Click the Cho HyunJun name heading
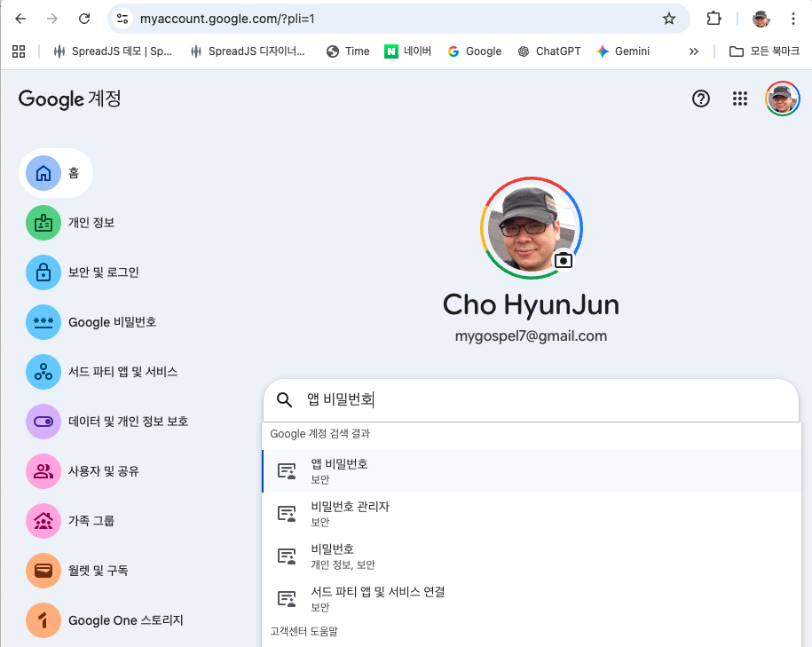 tap(531, 304)
